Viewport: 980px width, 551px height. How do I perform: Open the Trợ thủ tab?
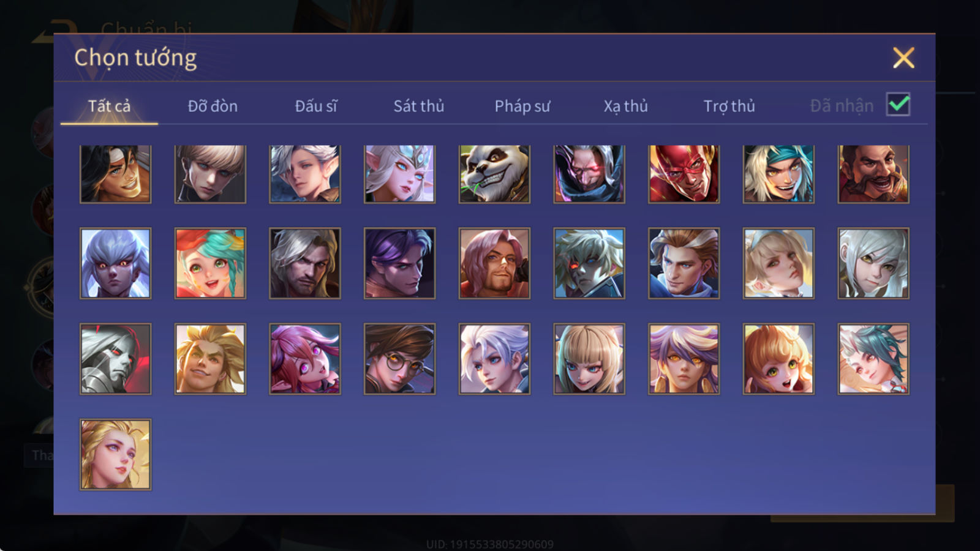click(x=729, y=106)
